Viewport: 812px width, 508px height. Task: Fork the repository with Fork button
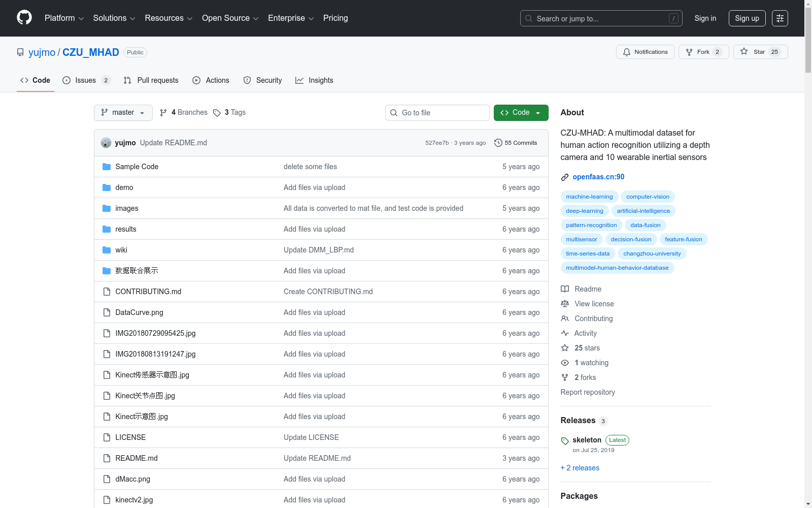click(704, 52)
